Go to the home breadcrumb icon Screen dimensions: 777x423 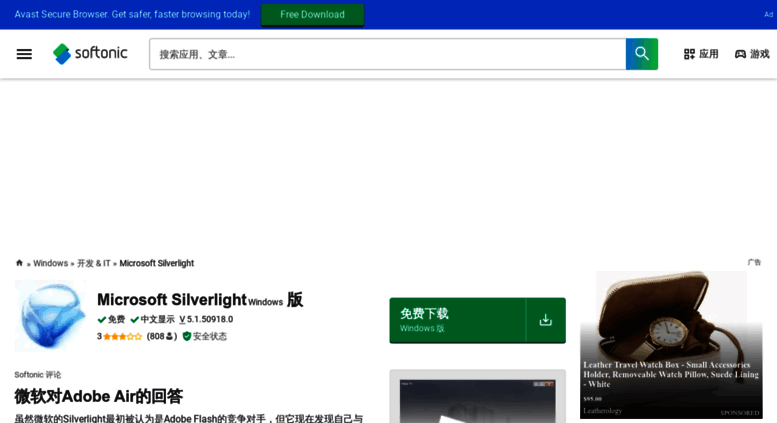(19, 263)
